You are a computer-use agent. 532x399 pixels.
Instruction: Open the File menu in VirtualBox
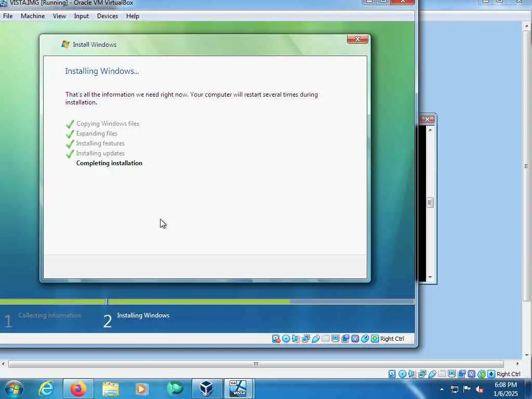point(7,16)
